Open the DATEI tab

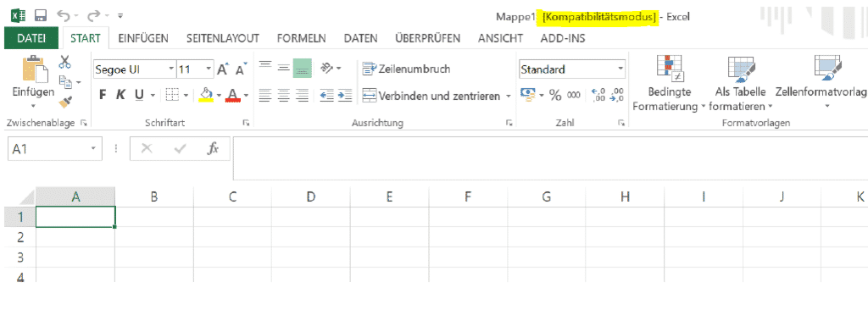tap(31, 38)
